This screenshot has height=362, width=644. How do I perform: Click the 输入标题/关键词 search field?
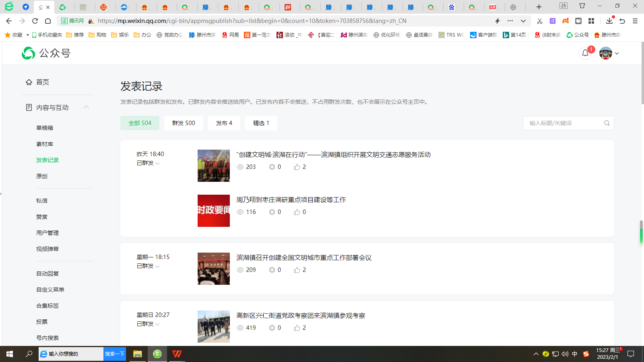(563, 123)
